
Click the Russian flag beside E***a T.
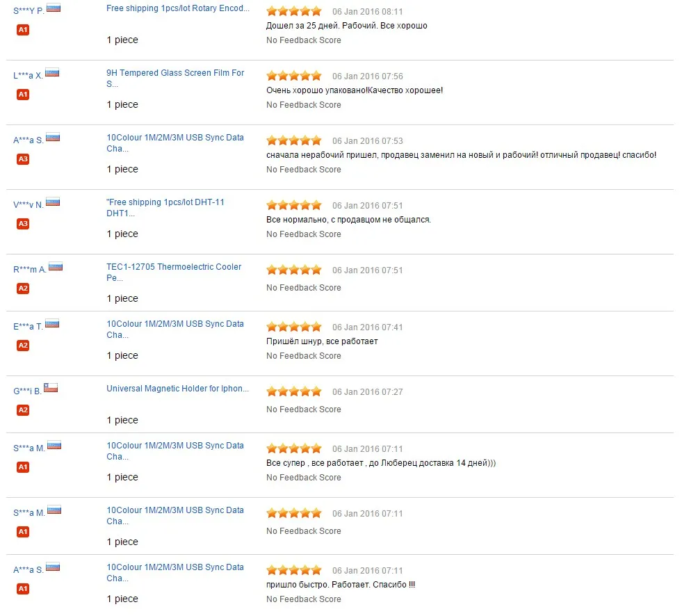tap(52, 324)
